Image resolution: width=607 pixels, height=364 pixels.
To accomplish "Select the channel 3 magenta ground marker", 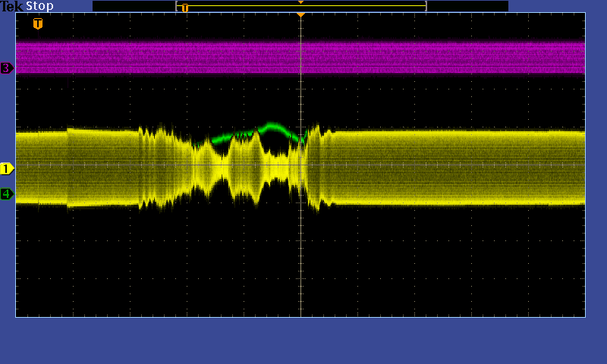I will pos(7,68).
